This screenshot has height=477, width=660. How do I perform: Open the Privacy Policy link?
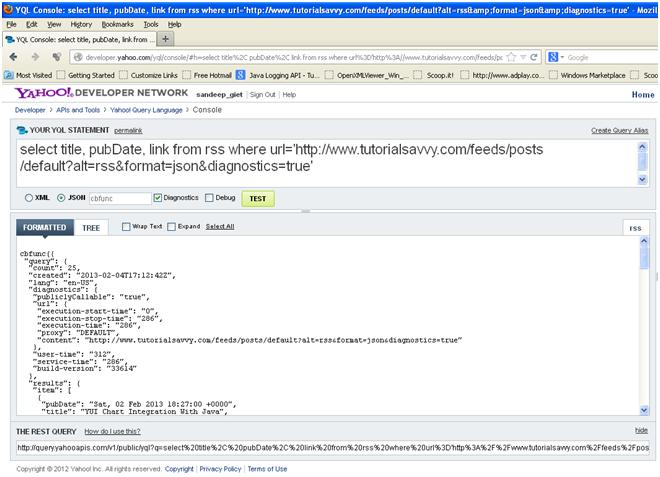click(220, 469)
